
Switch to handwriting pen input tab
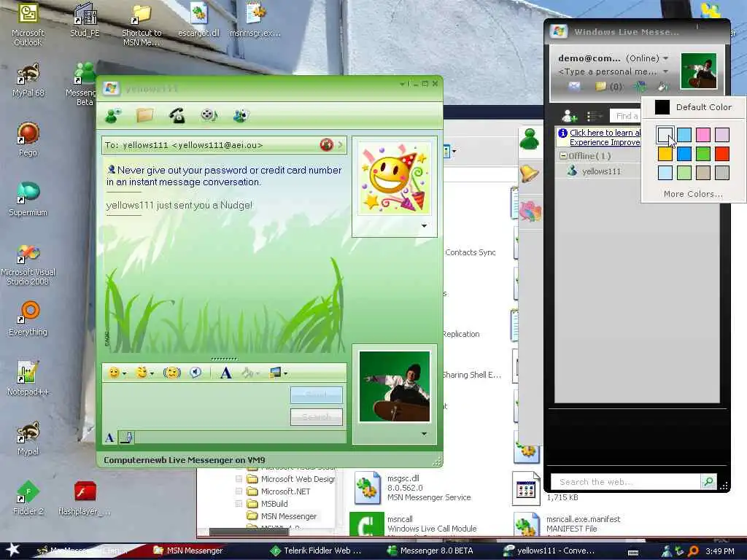point(127,437)
